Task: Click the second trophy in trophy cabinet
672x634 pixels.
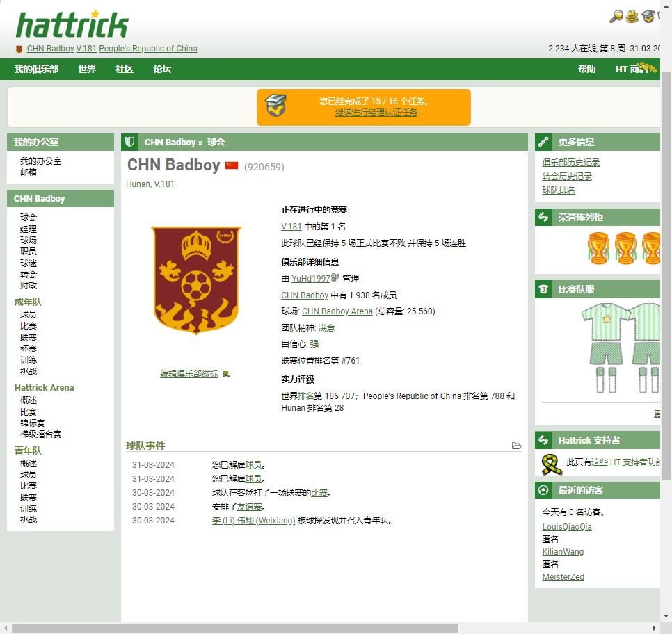Action: [x=625, y=248]
